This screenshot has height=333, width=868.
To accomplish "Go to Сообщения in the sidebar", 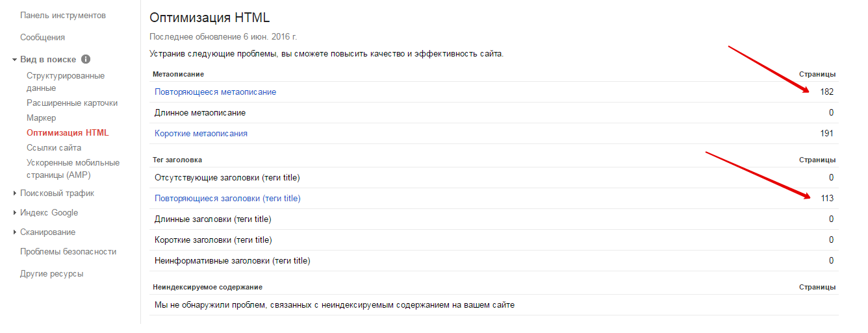I will click(x=42, y=37).
